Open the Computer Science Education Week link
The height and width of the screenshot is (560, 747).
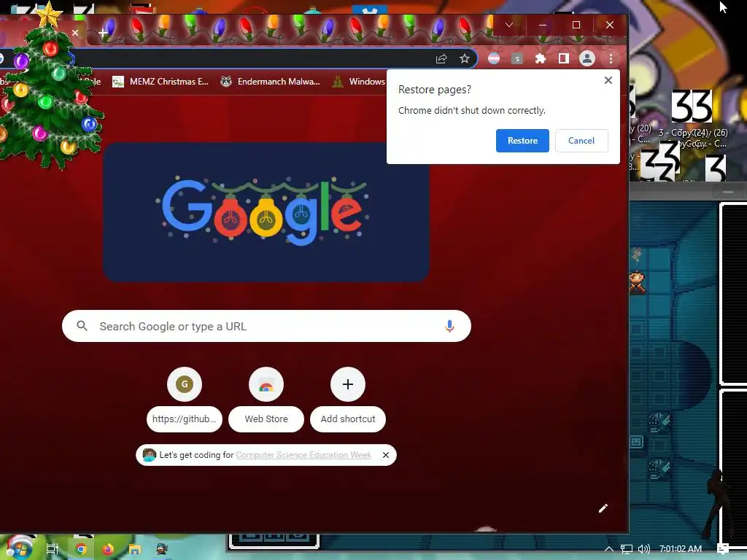point(303,455)
